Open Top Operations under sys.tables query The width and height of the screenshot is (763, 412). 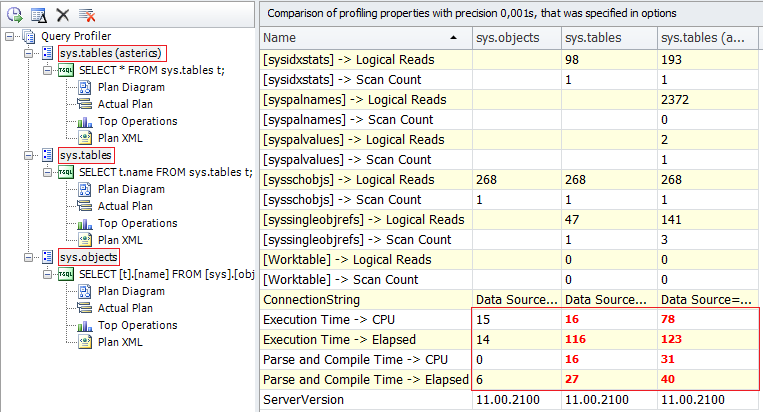(137, 223)
